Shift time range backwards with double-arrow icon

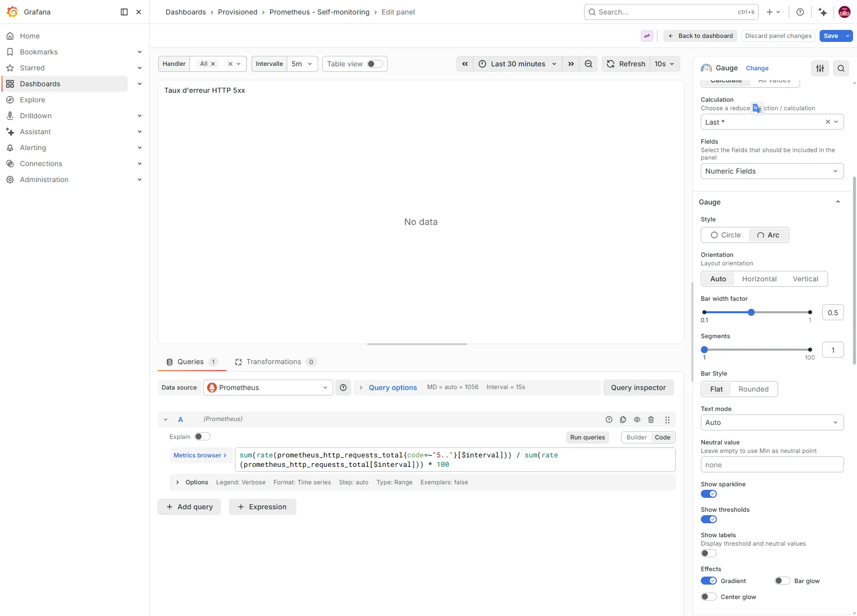465,64
